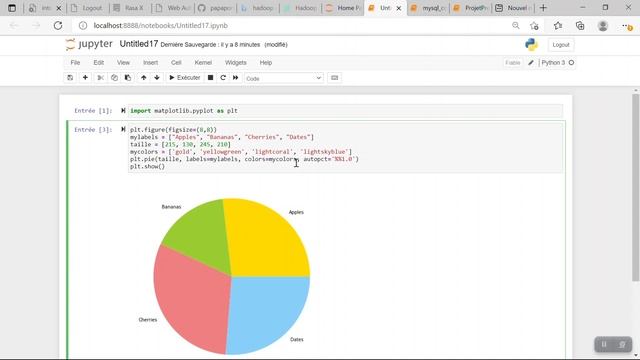Cut selected cells with the scissors icon

pos(100,78)
